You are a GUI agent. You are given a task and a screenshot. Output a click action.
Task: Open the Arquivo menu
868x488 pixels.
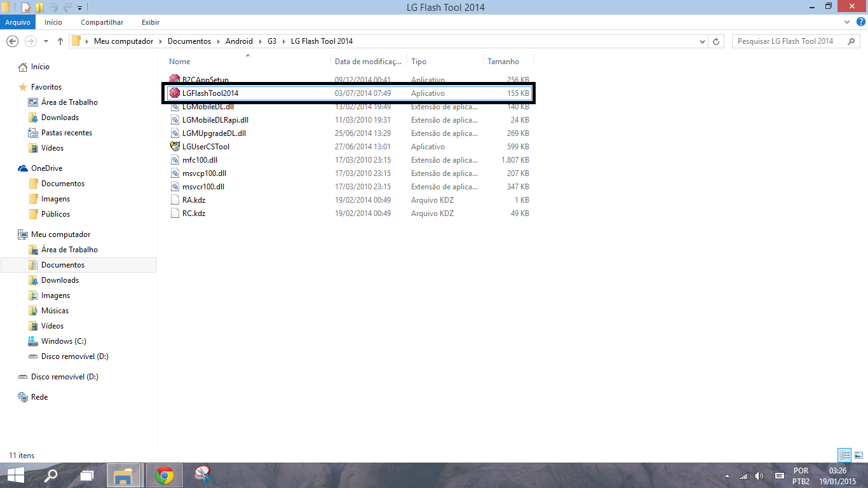coord(18,22)
